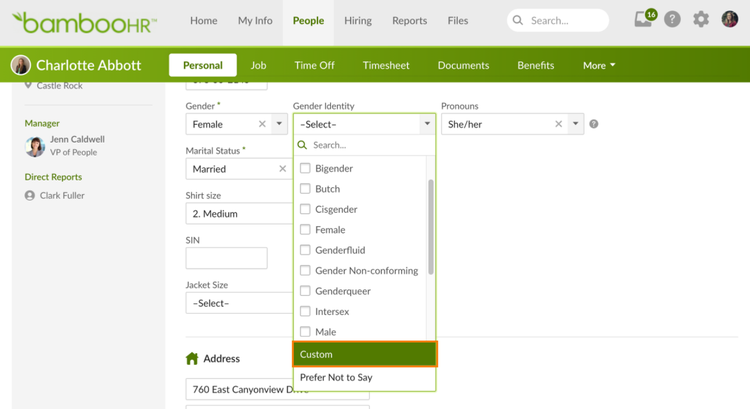Open Clark Fuller's profile link
The height and width of the screenshot is (409, 750).
tap(62, 195)
